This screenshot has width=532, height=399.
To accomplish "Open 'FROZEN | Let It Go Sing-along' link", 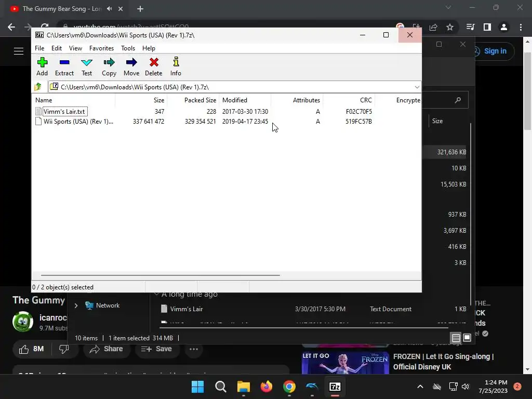I will point(444,362).
